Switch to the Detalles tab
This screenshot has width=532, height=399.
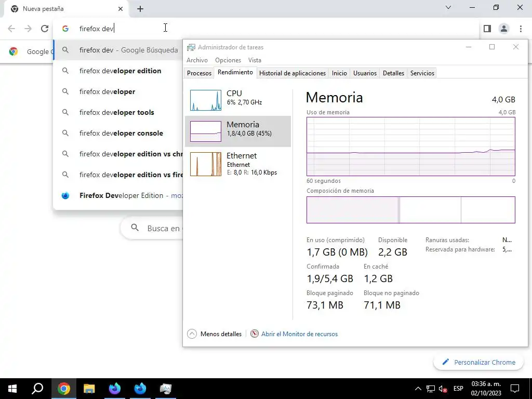(x=393, y=73)
